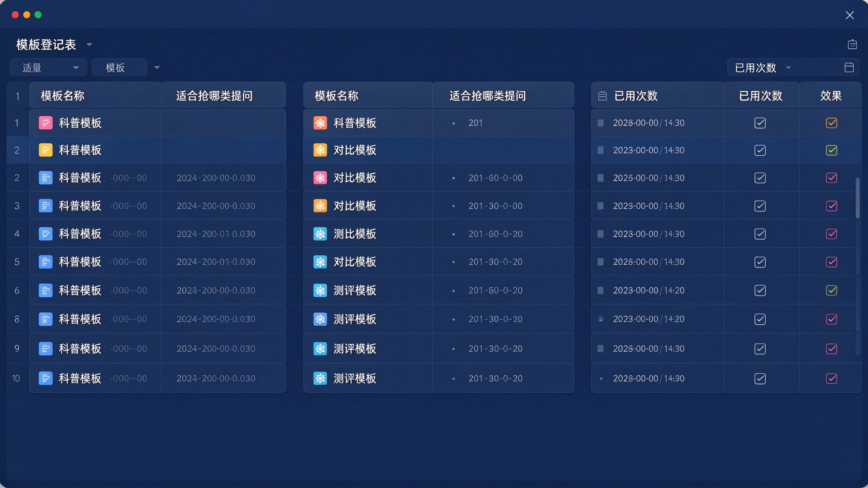The image size is (868, 488).
Task: Click the blue document icon in row 4
Action: (x=45, y=234)
